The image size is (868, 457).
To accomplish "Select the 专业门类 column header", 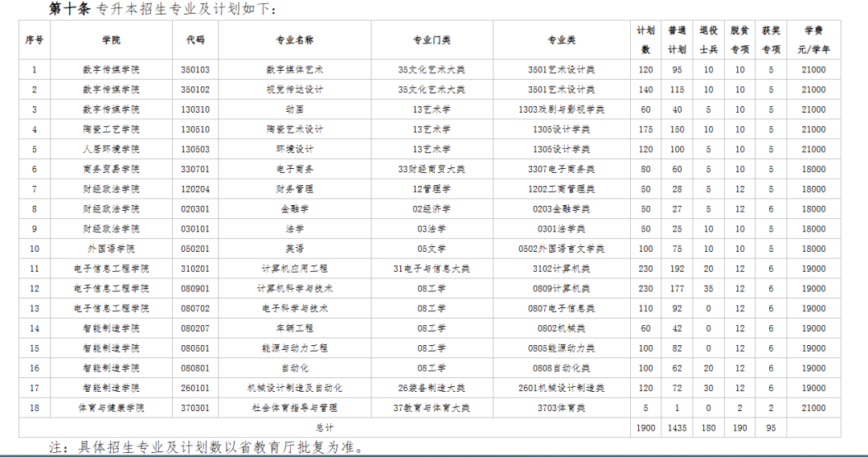I will (x=432, y=40).
